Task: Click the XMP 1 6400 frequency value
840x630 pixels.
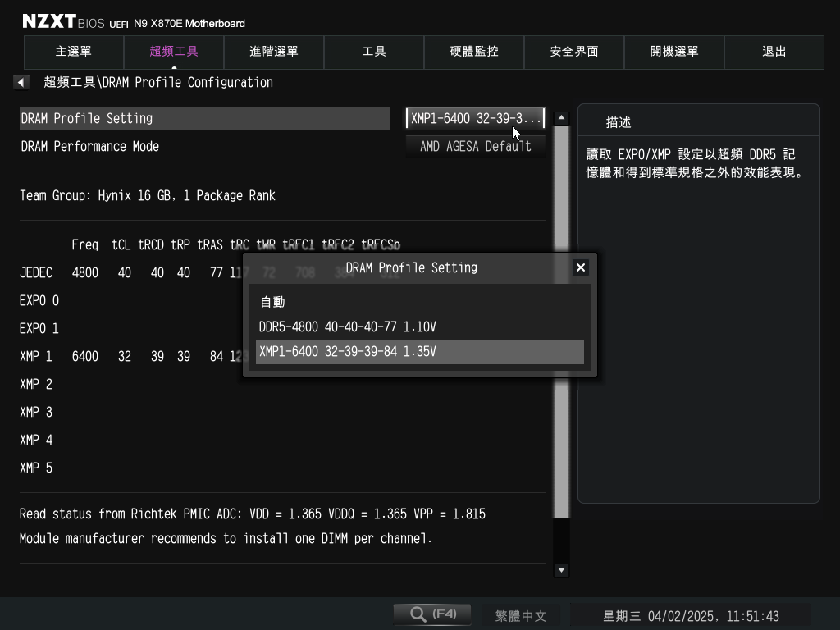Action: pos(85,356)
